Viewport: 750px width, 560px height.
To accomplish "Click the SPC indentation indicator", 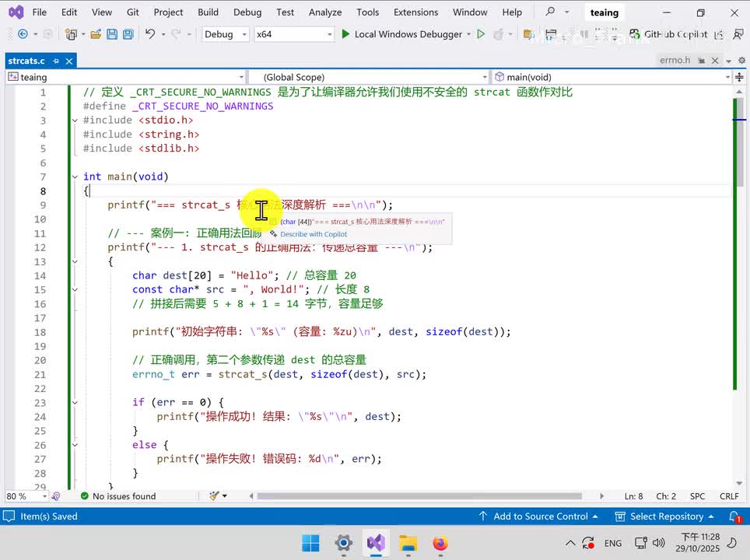I will [697, 496].
